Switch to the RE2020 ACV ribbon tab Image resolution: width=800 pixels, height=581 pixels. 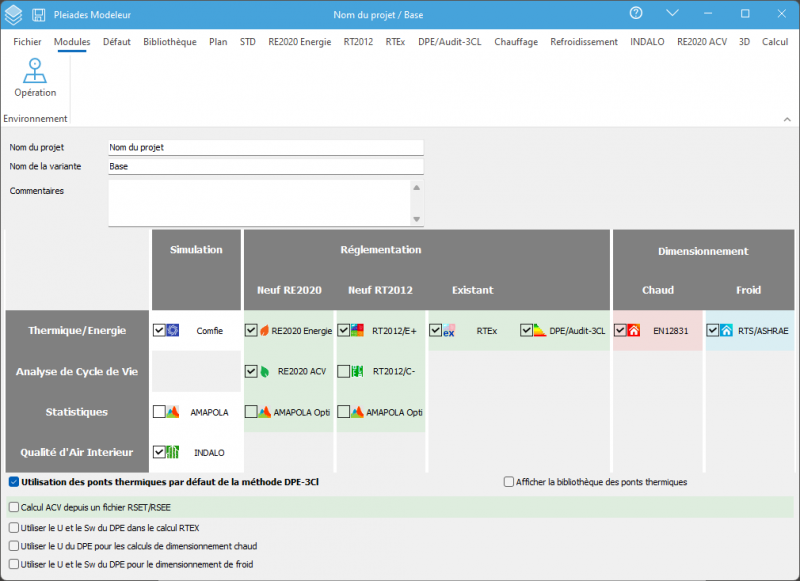coord(702,42)
